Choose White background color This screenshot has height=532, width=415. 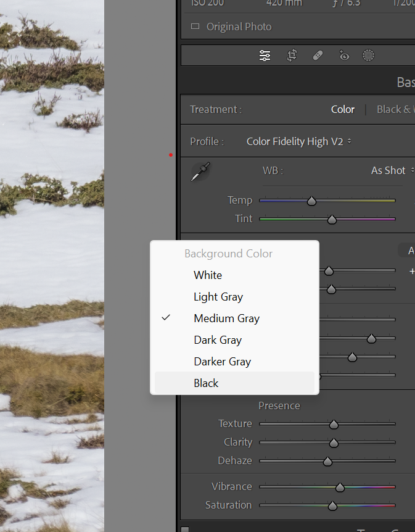point(208,275)
